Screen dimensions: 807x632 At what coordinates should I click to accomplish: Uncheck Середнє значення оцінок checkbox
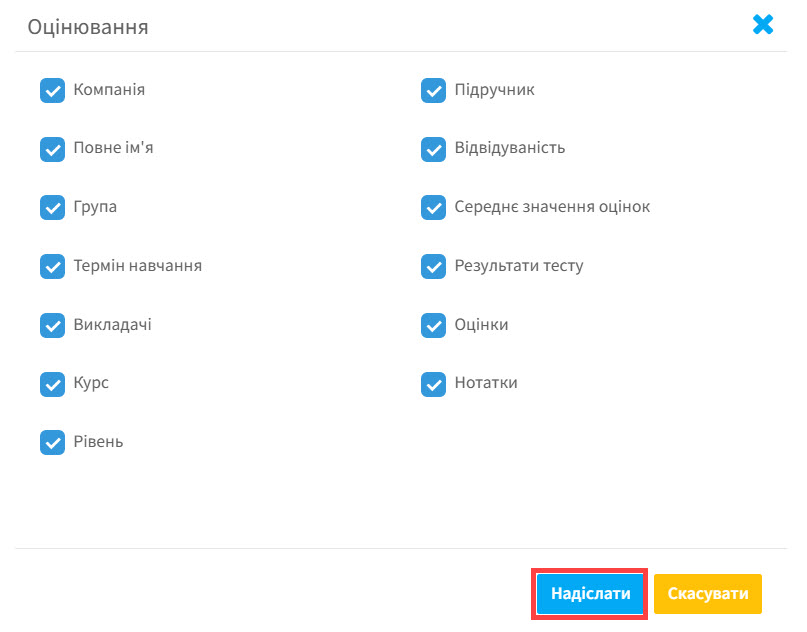(433, 208)
